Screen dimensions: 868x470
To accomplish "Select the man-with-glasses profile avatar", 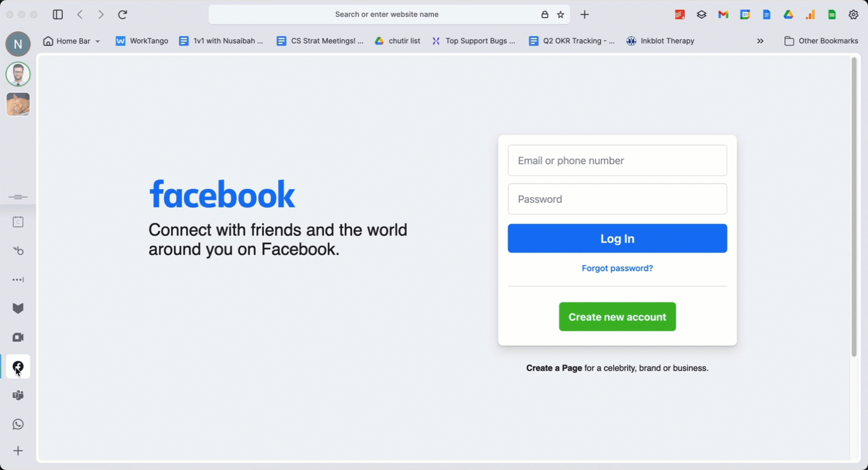I will [x=18, y=74].
